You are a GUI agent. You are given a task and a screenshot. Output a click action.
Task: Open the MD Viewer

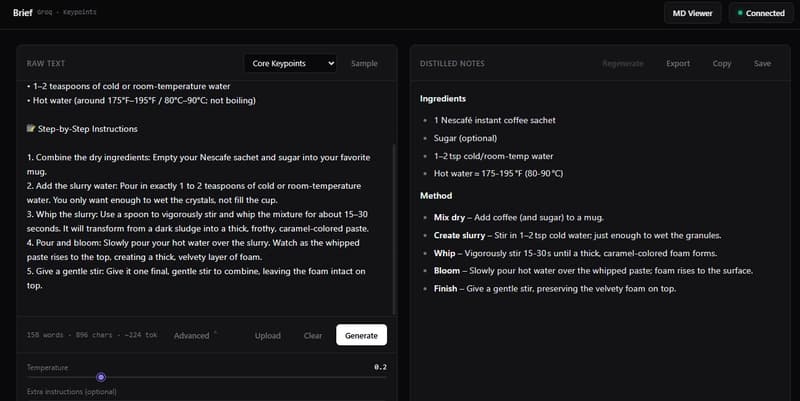pyautogui.click(x=692, y=13)
